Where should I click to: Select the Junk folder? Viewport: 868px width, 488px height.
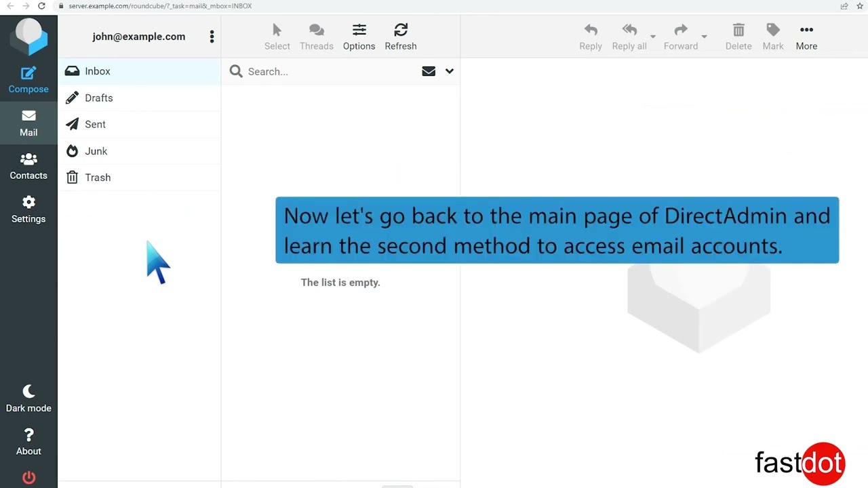pyautogui.click(x=96, y=150)
